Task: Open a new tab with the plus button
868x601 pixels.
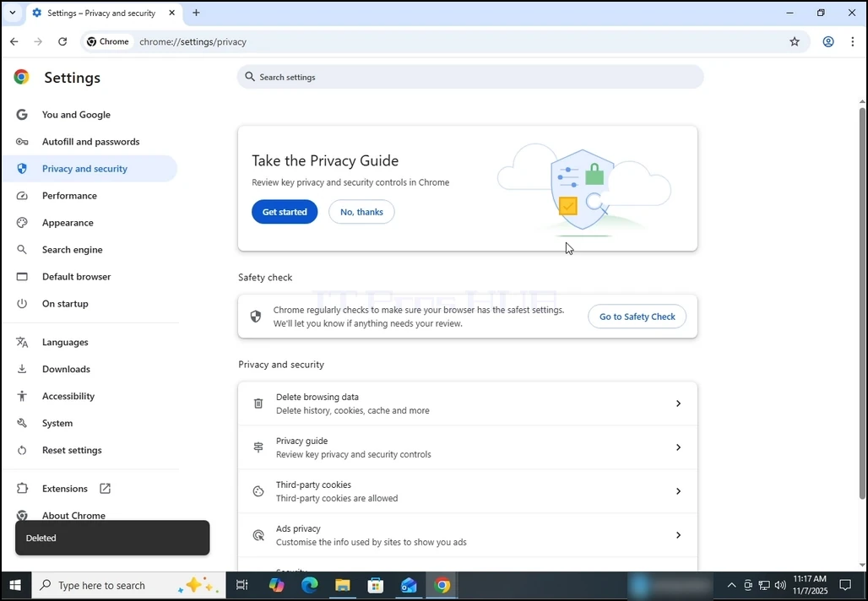Action: pos(196,13)
